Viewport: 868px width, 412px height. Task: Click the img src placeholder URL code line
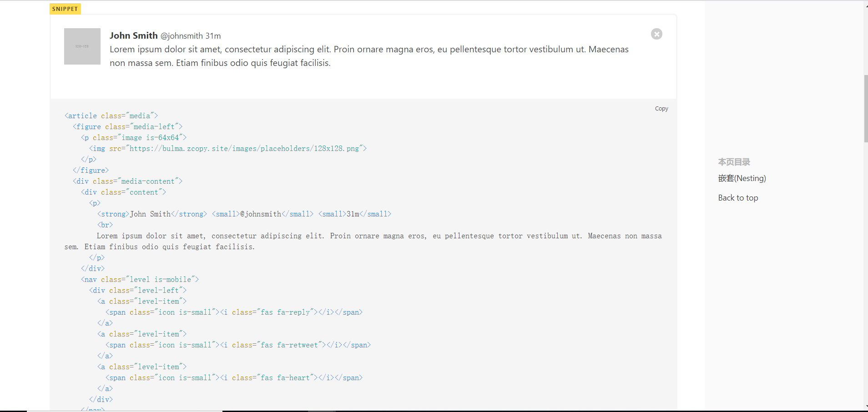point(227,149)
